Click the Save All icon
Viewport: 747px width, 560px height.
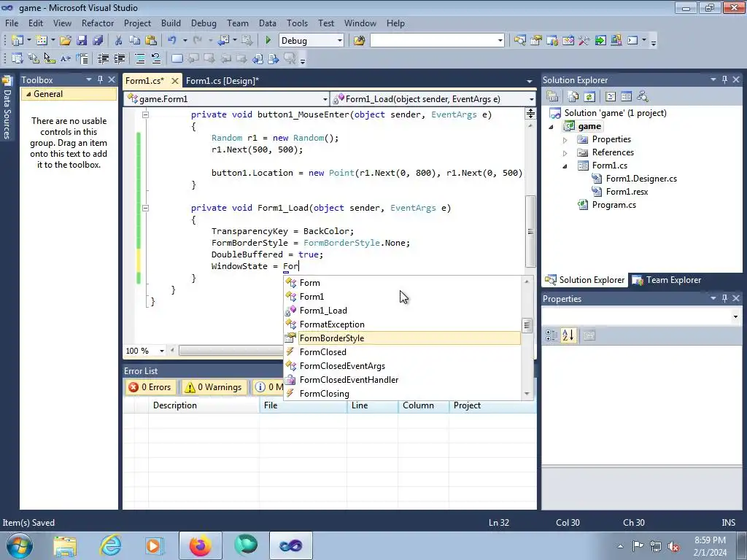click(x=98, y=41)
